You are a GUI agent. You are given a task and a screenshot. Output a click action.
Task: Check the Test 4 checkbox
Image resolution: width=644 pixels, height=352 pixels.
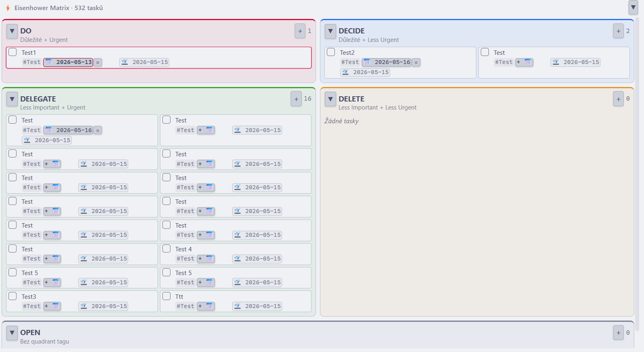point(166,248)
